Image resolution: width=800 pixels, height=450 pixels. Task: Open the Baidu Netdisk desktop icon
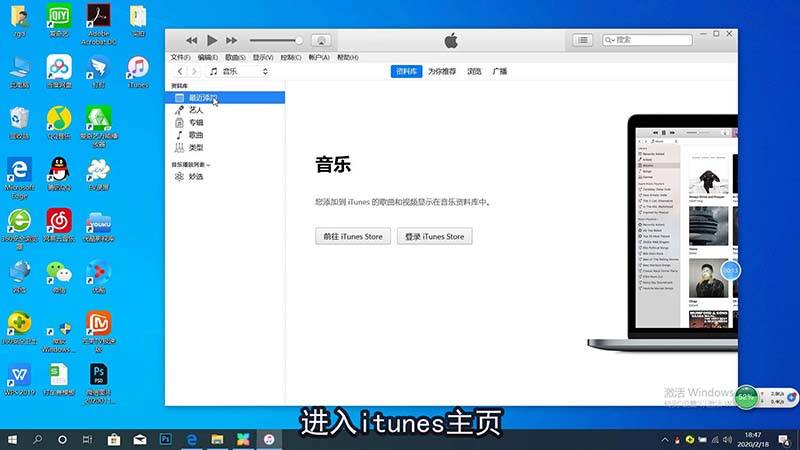tap(59, 72)
